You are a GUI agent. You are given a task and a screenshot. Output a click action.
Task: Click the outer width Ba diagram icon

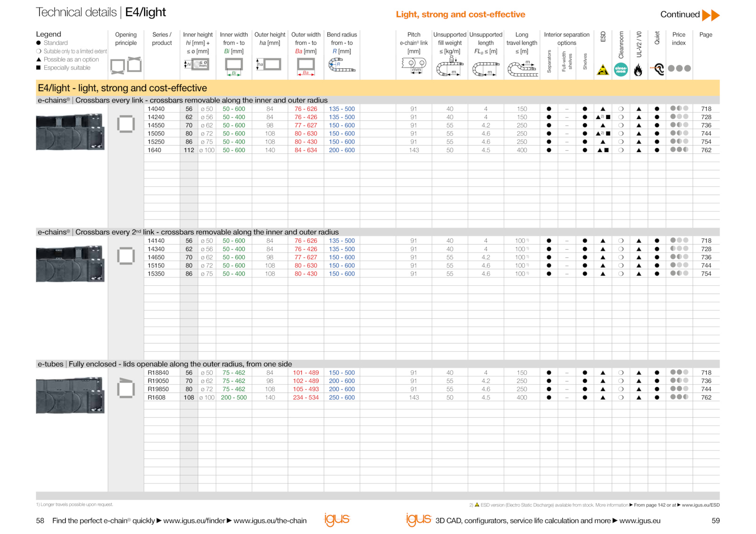(x=306, y=67)
